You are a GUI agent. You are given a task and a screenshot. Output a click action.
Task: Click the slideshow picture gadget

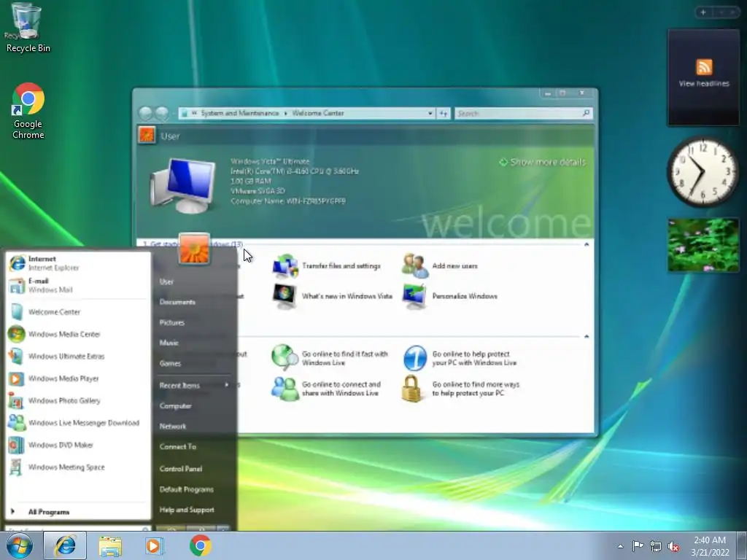point(703,245)
